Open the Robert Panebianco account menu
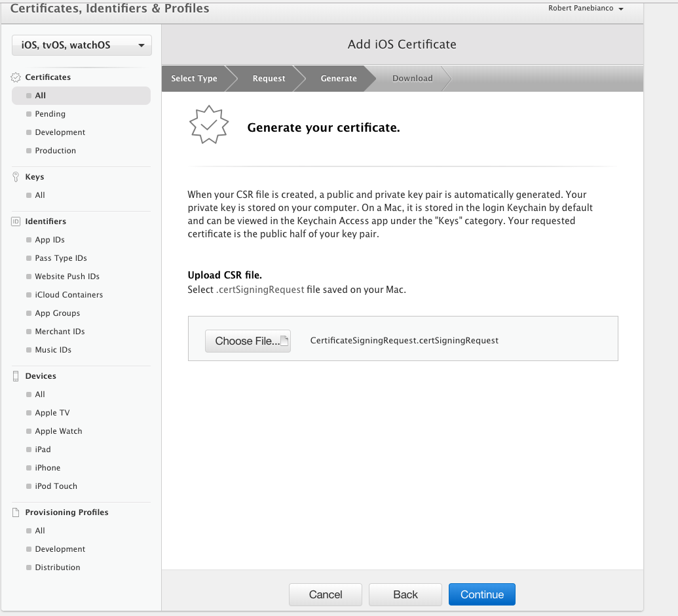Viewport: 678px width, 616px height. point(586,9)
